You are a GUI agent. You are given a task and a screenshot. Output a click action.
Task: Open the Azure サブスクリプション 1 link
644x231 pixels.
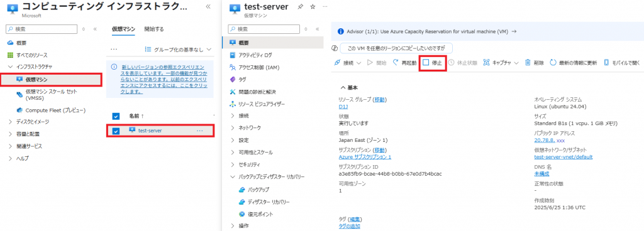click(365, 157)
